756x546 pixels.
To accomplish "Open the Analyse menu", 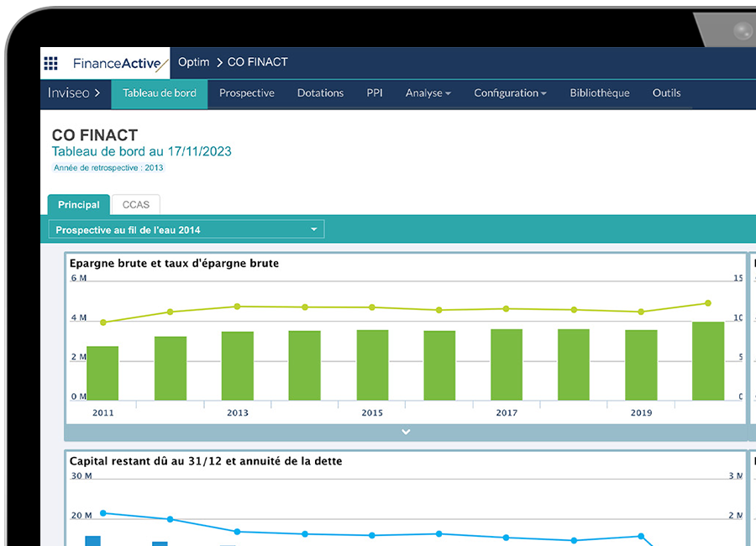I will pos(424,93).
